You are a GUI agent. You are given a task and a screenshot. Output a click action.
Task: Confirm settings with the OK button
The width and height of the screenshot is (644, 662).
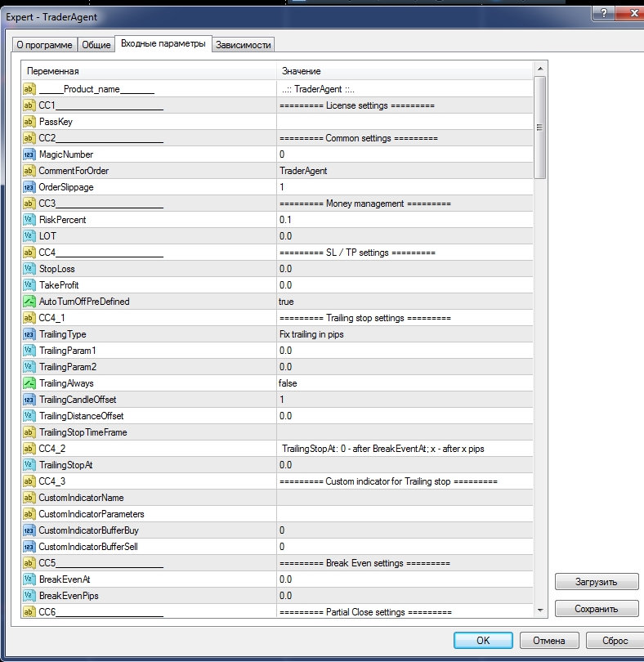483,641
